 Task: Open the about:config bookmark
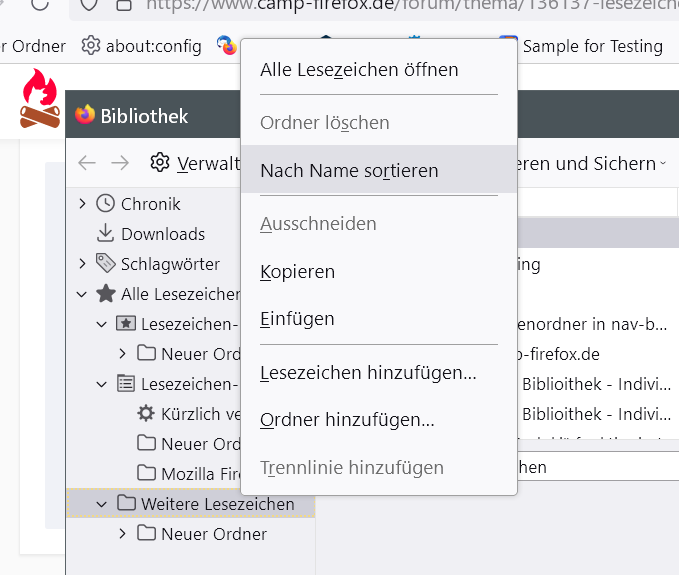[142, 46]
